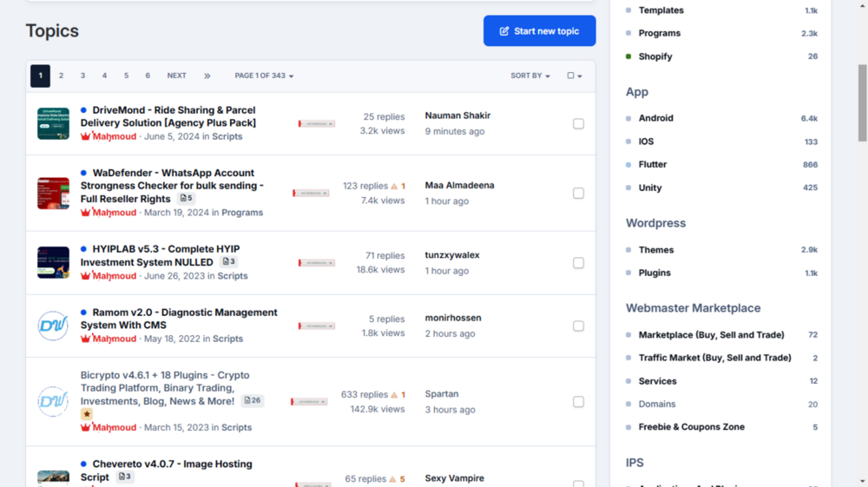Viewport: 868px width, 487px height.
Task: Select the Bicrypto v4.6.1 topic checkbox
Action: click(x=578, y=402)
